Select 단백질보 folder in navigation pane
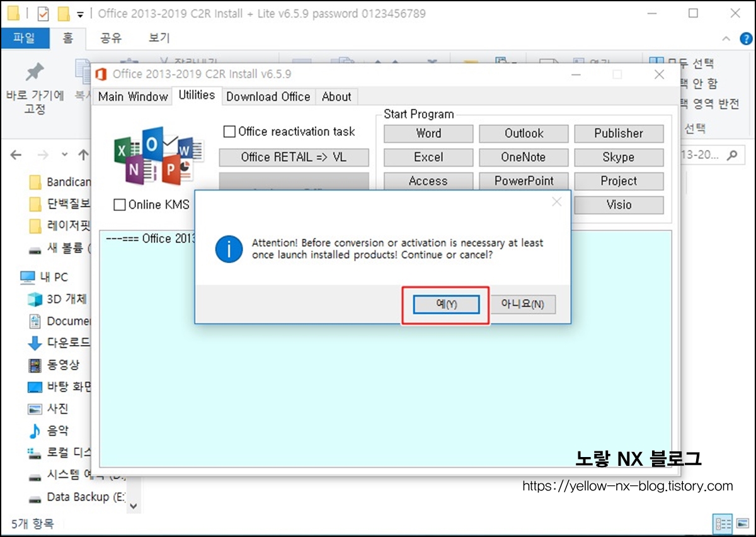756x537 pixels. point(60,204)
